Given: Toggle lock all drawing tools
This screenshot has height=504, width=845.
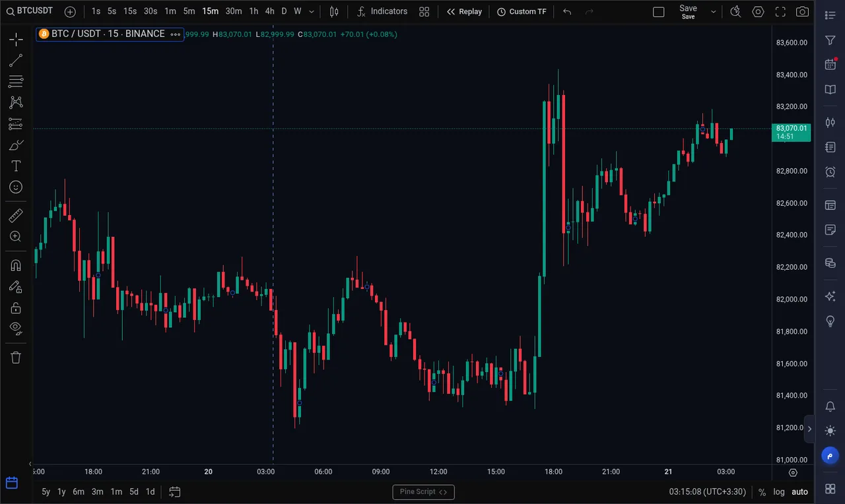Looking at the screenshot, I should coord(16,308).
